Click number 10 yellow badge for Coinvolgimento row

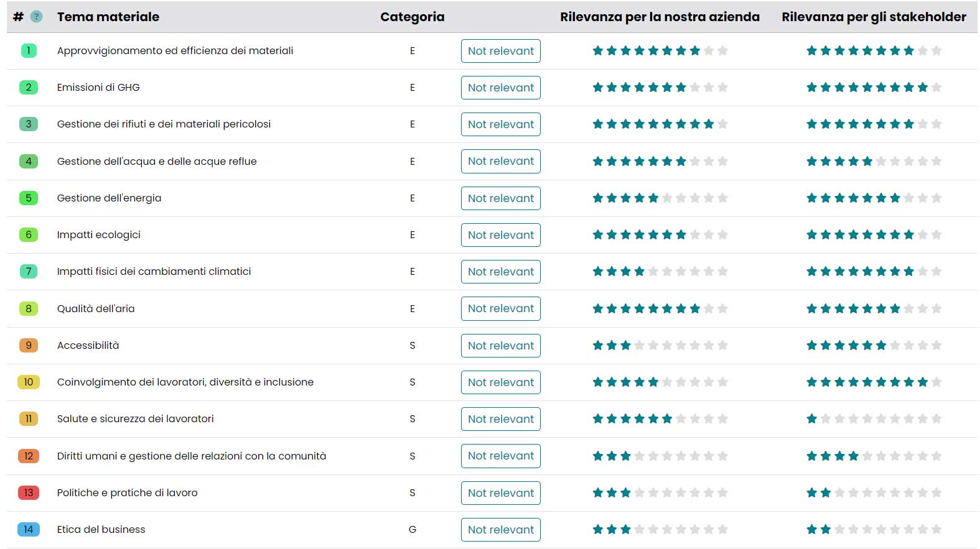[x=29, y=382]
